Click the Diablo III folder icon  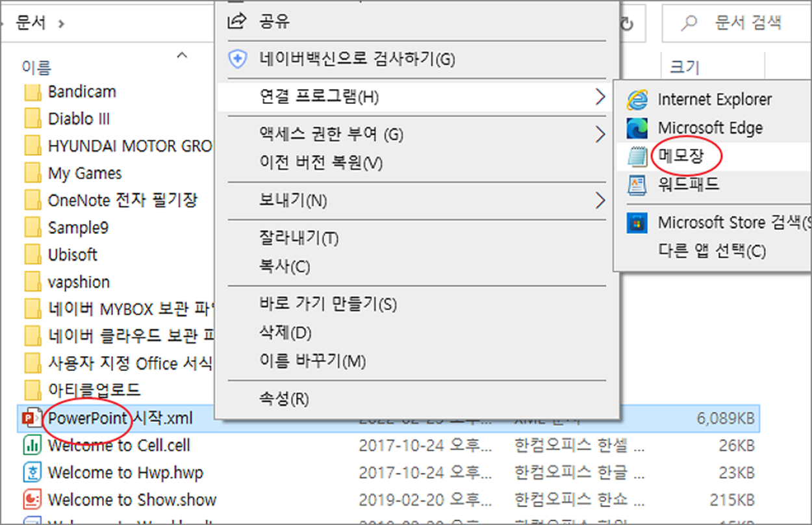pos(32,120)
